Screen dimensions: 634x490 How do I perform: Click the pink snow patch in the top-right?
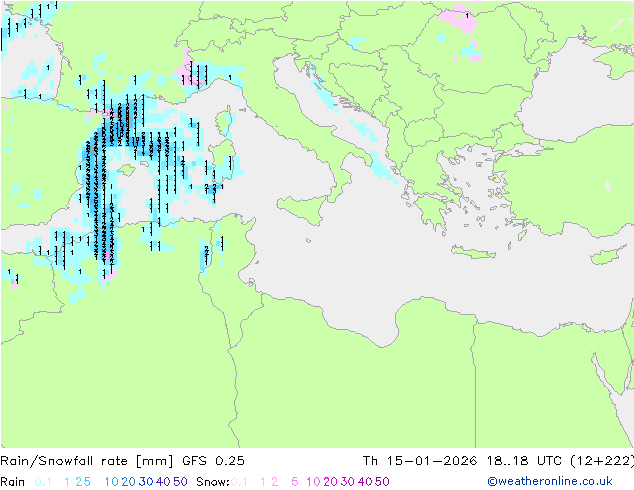pyautogui.click(x=459, y=19)
